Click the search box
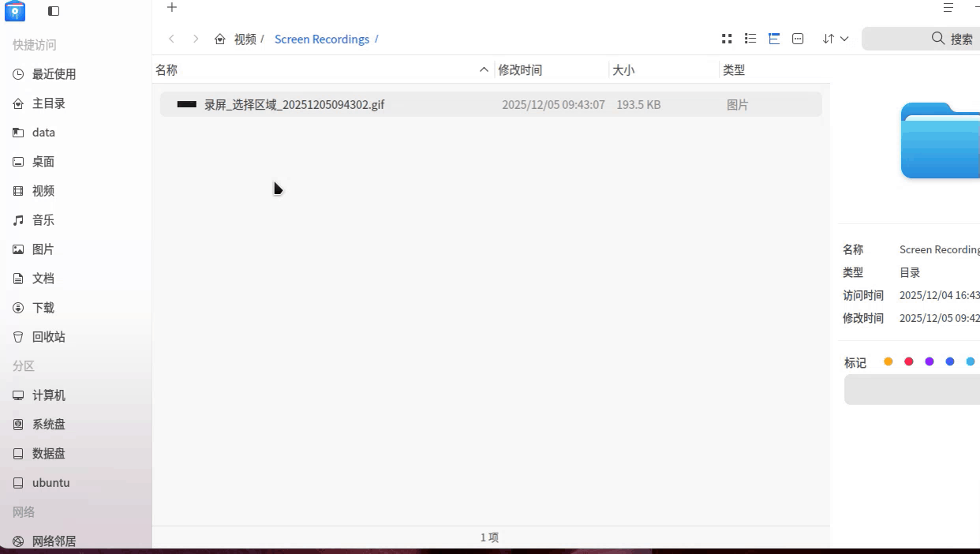 coord(921,39)
